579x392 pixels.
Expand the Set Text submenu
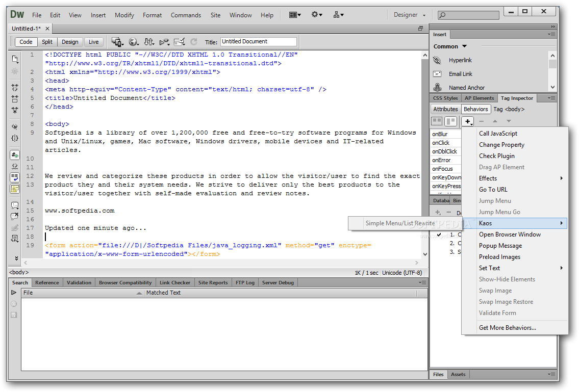[x=515, y=268]
